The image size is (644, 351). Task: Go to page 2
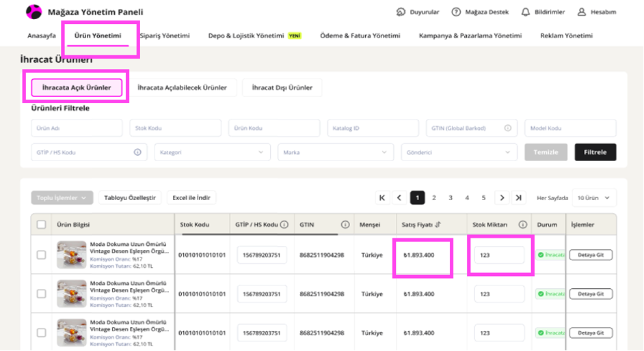[x=433, y=197]
